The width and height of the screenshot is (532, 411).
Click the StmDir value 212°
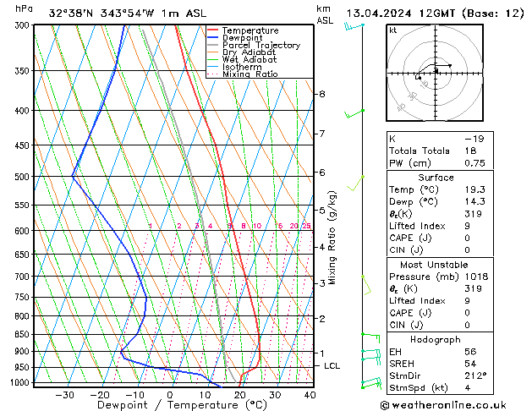point(475,376)
